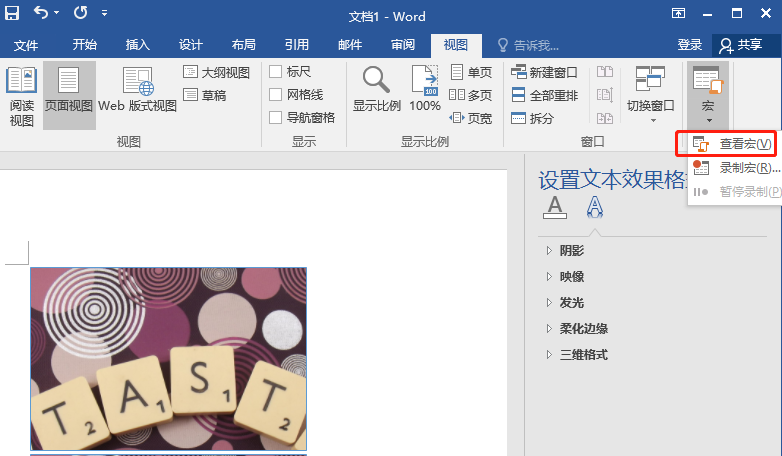Set zoom to 100%
The image size is (782, 456).
(x=425, y=89)
